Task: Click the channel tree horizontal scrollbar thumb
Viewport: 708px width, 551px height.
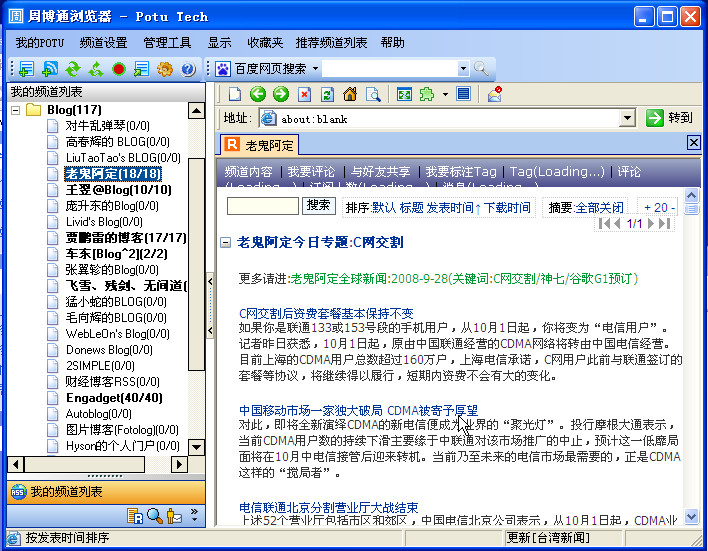Action: click(84, 464)
